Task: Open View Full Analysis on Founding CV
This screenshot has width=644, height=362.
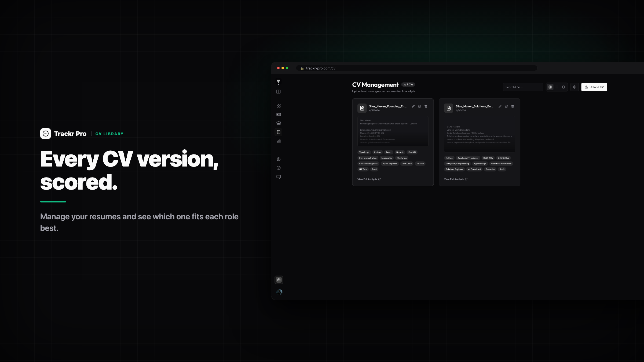Action: tap(369, 179)
